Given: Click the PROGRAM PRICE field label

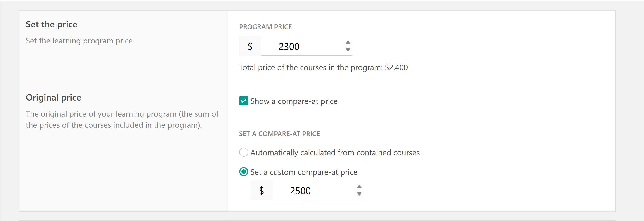Looking at the screenshot, I should click(265, 27).
